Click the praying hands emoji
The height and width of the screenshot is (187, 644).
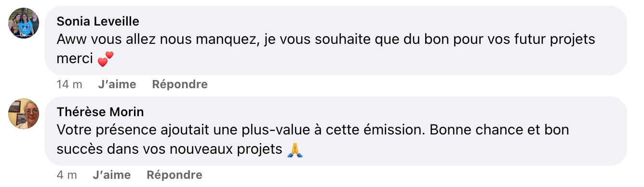295,150
